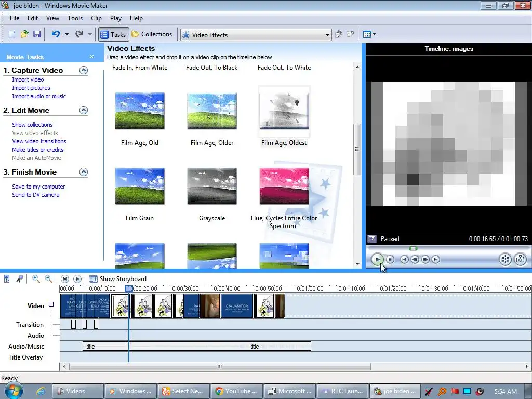The image size is (532, 399).
Task: Click the Save to my computer link
Action: (38, 187)
